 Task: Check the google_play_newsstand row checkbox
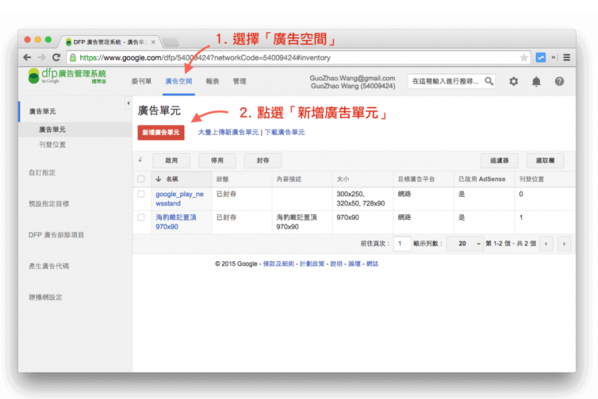[x=141, y=194]
